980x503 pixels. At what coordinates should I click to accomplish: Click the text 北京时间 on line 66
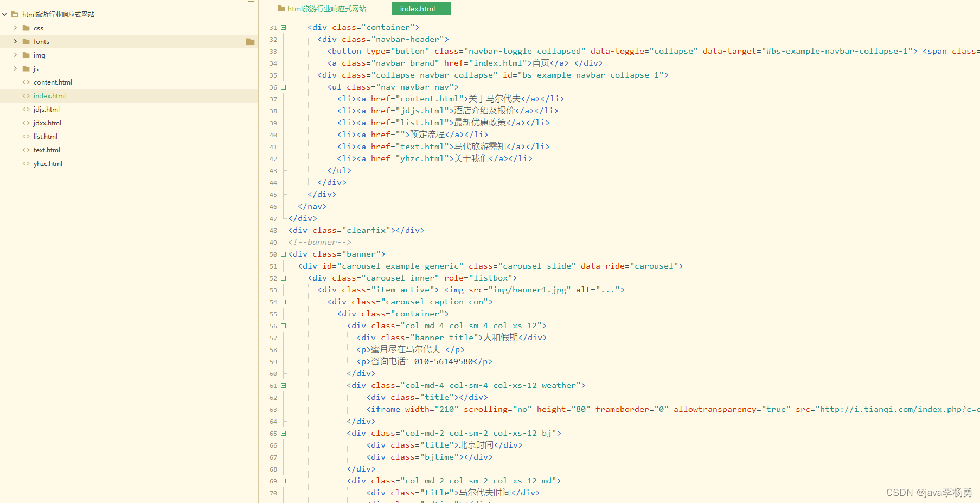(x=477, y=445)
